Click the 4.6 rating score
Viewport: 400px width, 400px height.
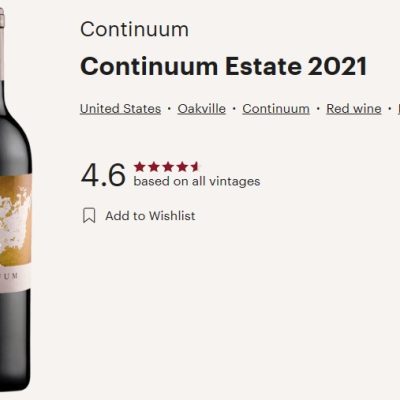pos(103,175)
